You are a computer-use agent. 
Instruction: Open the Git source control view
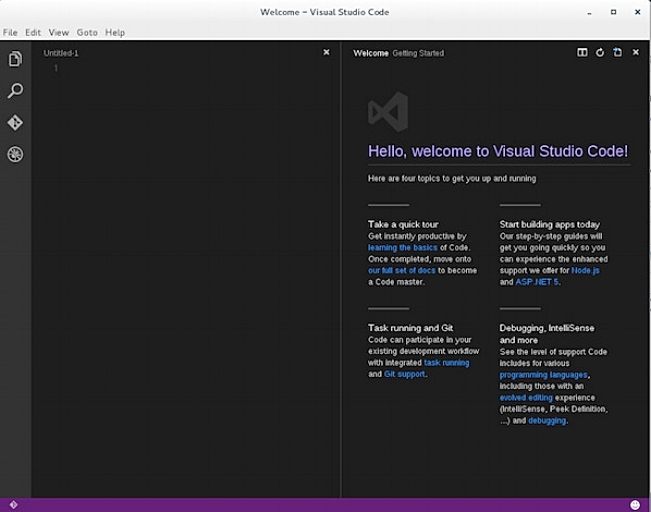point(15,122)
